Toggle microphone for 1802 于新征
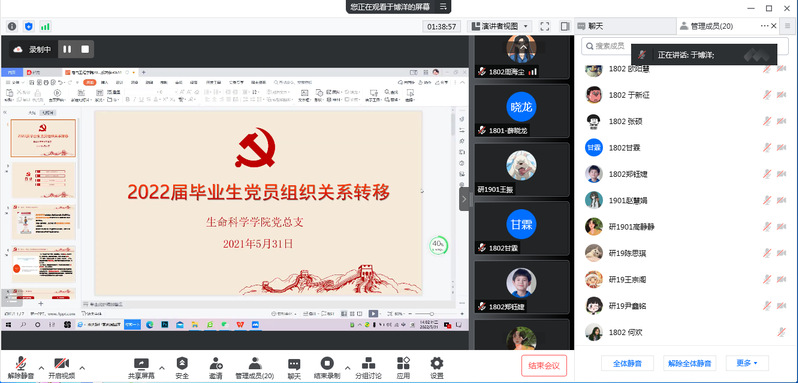Image resolution: width=798 pixels, height=383 pixels. tap(767, 95)
